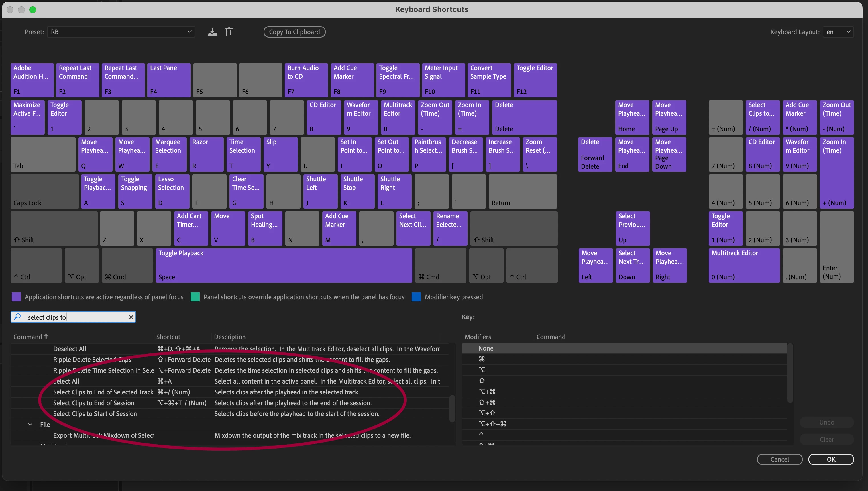Screen dimensions: 868x491
Task: Click the delete preset trash icon
Action: coord(229,32)
